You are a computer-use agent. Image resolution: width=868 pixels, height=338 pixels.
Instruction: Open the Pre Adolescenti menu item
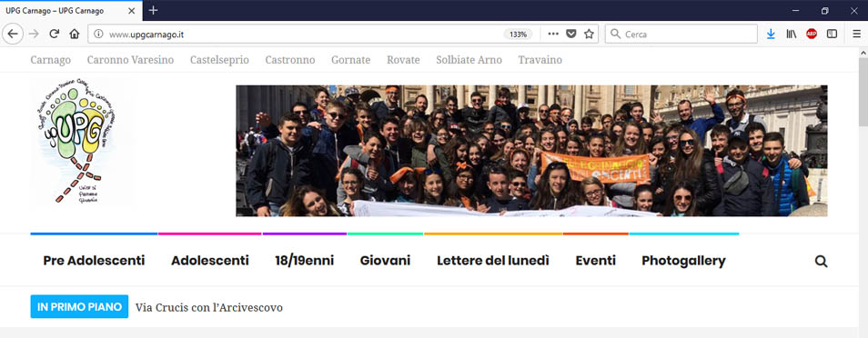tap(94, 261)
